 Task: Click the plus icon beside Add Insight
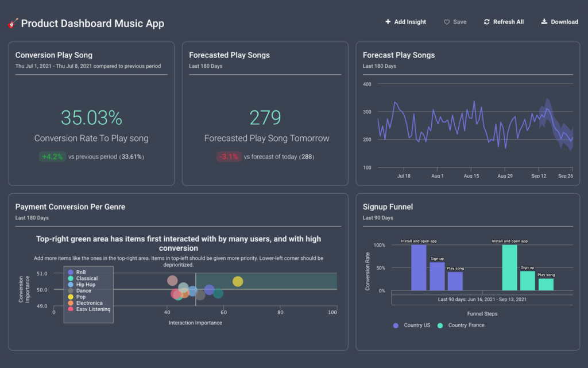pos(388,22)
